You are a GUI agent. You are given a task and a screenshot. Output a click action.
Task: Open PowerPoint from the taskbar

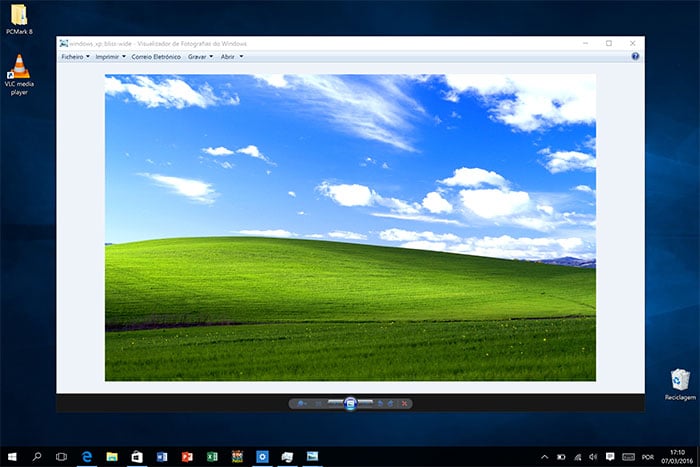click(x=187, y=456)
